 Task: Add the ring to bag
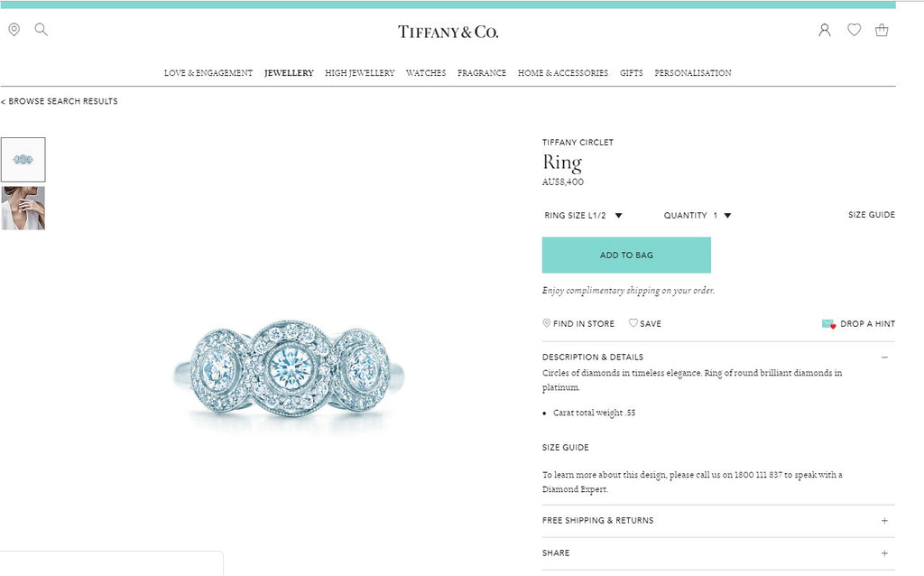point(626,255)
